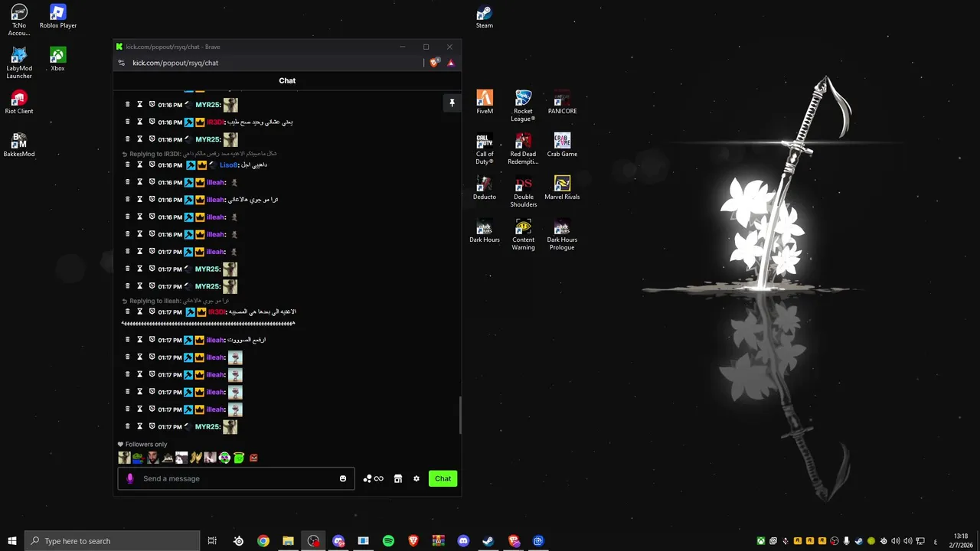Open File Explorer from the taskbar
The image size is (980, 551).
tap(288, 541)
